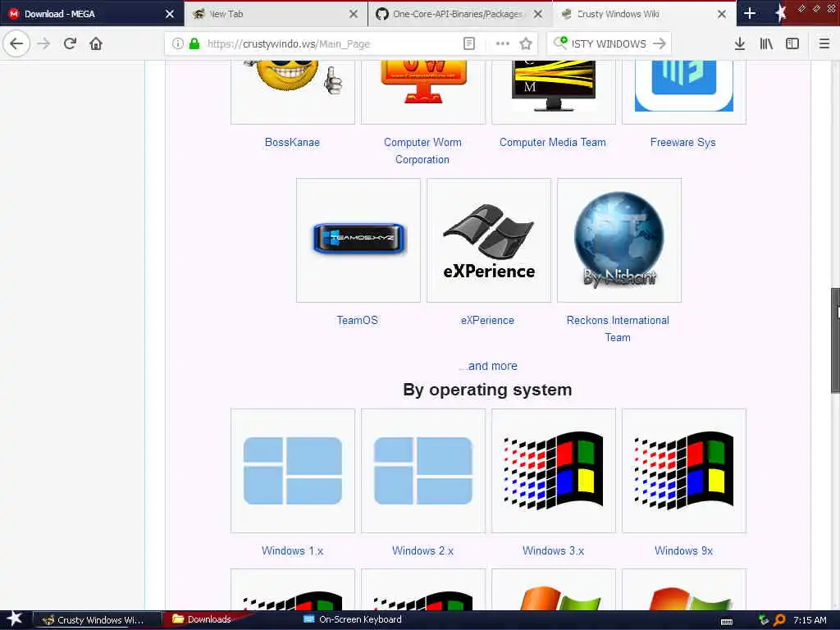Follow the '...and more' link

pos(487,366)
